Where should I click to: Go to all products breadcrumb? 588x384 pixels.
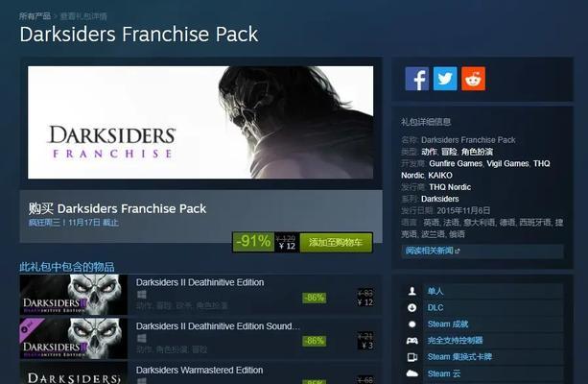pos(35,16)
